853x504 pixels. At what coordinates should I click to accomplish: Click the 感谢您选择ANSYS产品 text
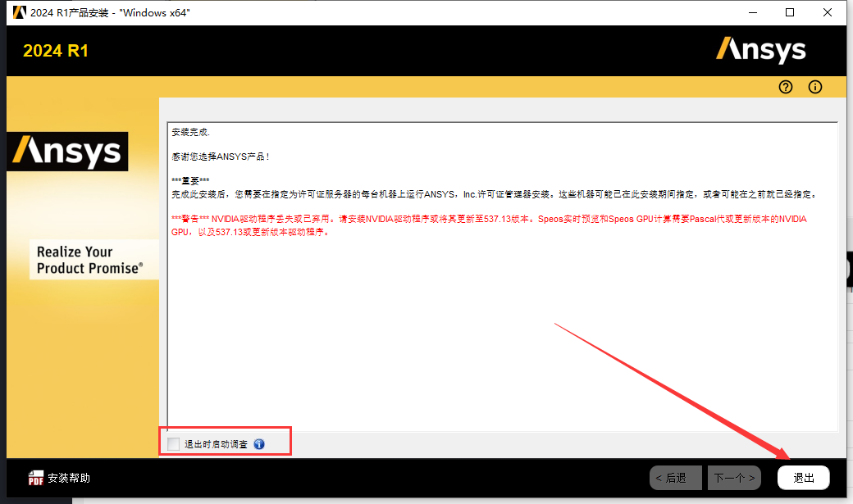pos(221,157)
